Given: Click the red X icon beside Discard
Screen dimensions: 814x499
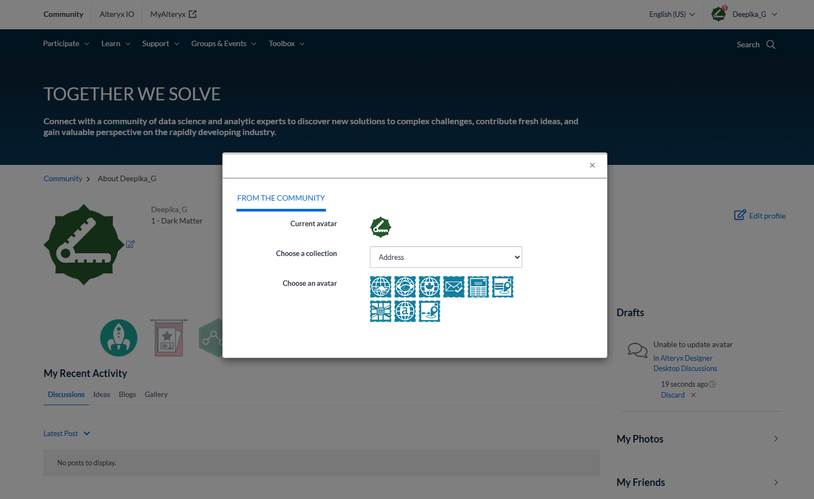Looking at the screenshot, I should click(693, 395).
